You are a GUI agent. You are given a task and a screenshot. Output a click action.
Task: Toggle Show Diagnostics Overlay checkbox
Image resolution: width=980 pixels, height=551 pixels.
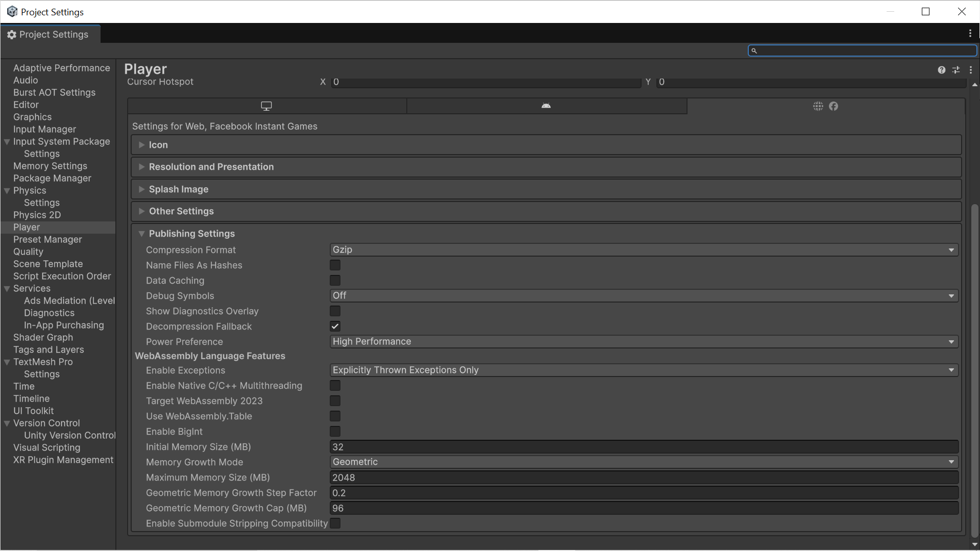click(335, 311)
